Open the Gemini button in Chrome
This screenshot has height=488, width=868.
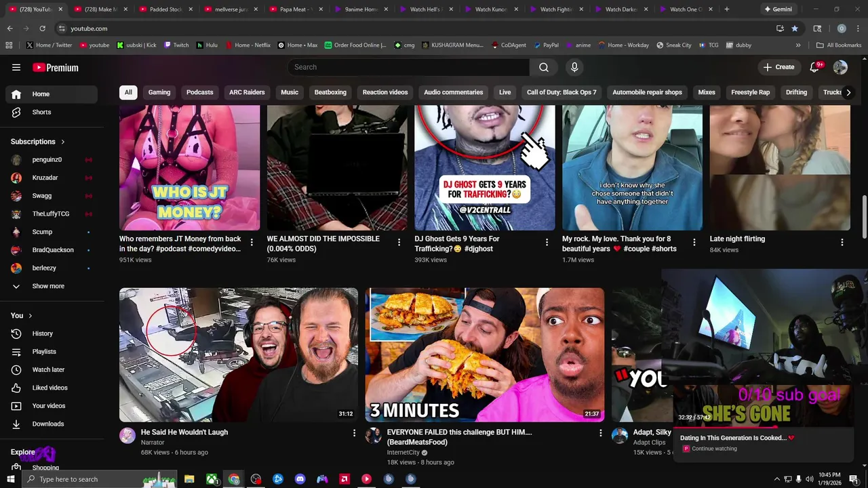tap(778, 9)
